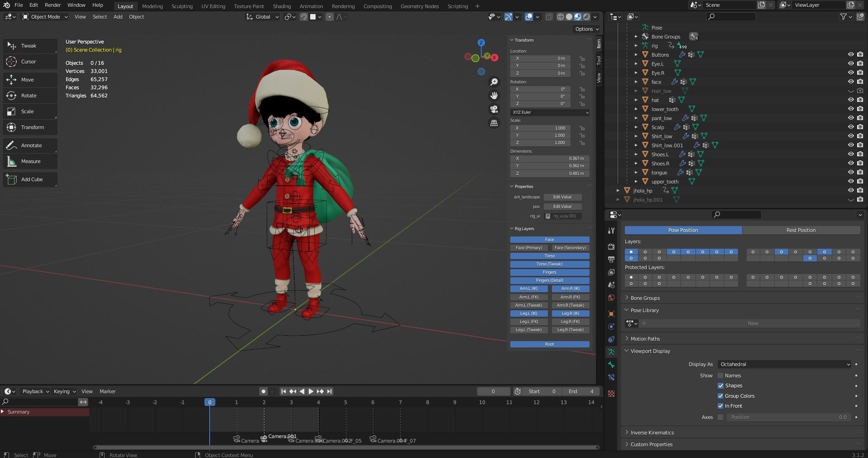Toggle visibility of hat object
Screen dimensions: 868x458
pyautogui.click(x=851, y=100)
